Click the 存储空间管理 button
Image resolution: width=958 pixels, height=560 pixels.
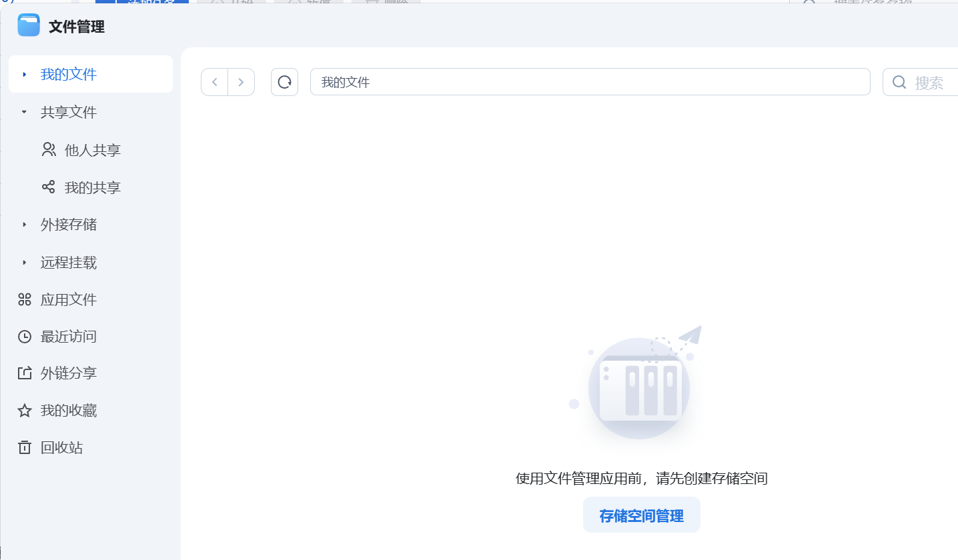[x=642, y=515]
